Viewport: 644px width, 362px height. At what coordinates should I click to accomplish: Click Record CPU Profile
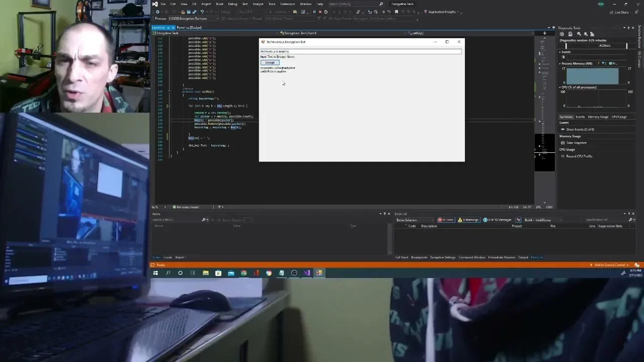tap(579, 156)
